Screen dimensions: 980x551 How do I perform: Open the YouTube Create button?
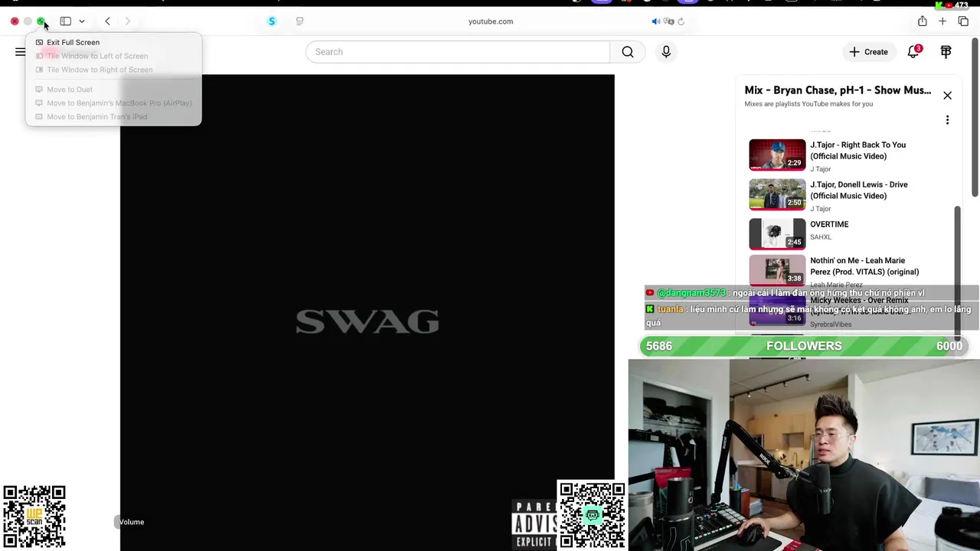868,52
